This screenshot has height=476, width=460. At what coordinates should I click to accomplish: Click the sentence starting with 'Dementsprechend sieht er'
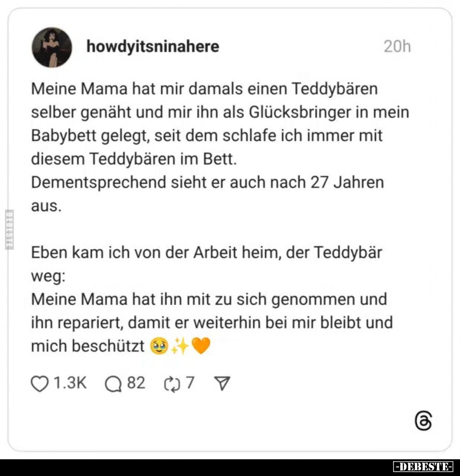(207, 183)
